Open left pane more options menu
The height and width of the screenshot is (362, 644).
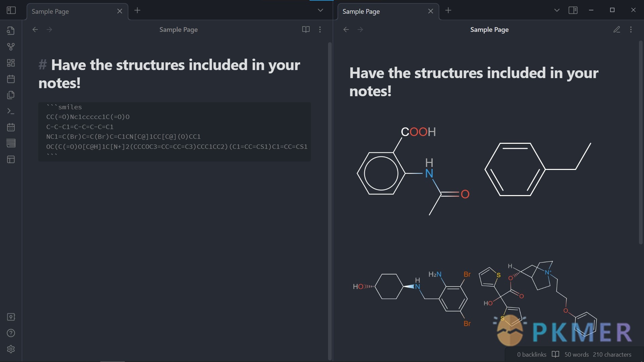320,29
